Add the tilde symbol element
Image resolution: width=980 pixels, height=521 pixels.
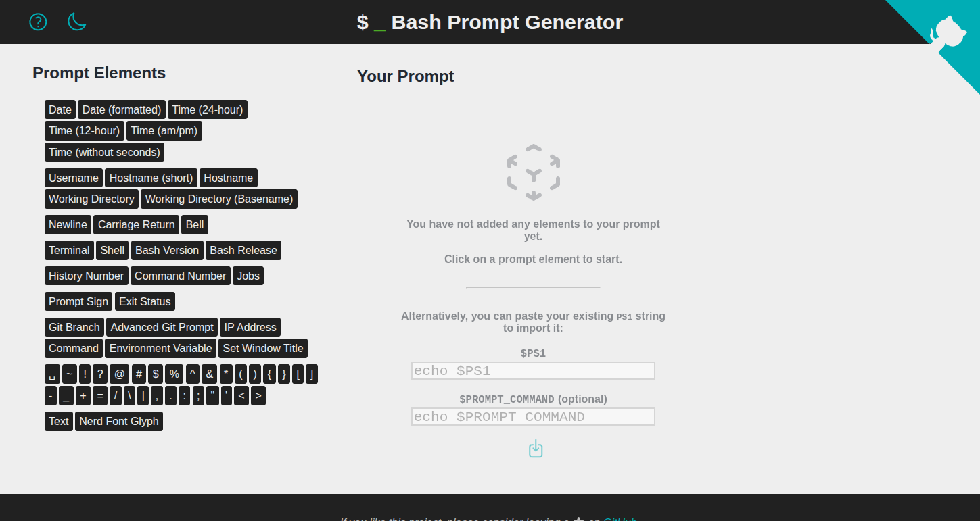[70, 374]
